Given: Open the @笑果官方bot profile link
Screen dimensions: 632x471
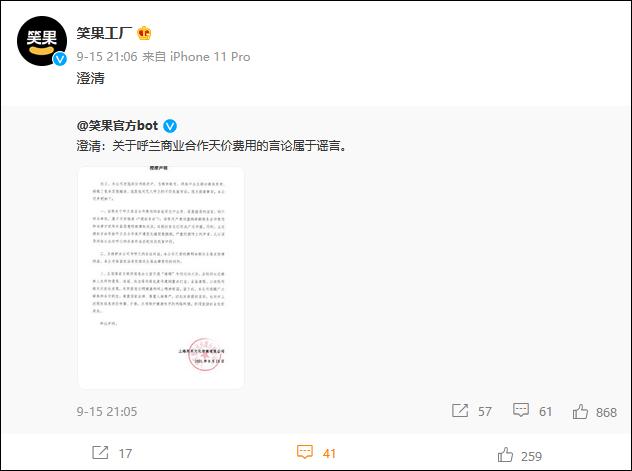Looking at the screenshot, I should [x=117, y=126].
